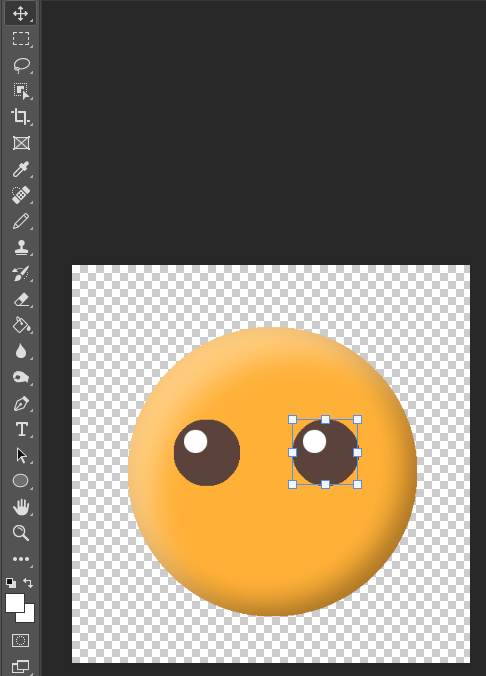Select the Eraser tool
486x676 pixels.
(20, 299)
